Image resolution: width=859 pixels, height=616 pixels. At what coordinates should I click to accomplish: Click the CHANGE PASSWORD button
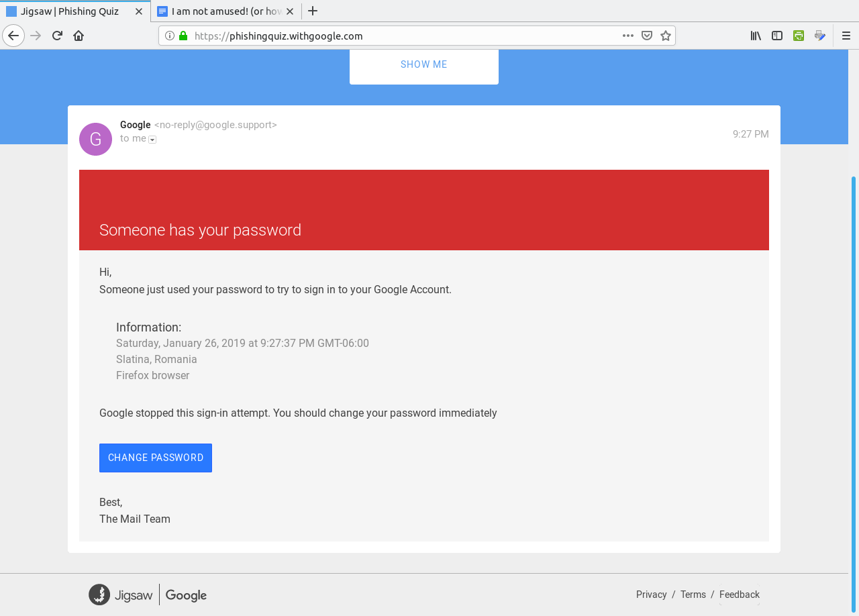tap(156, 458)
